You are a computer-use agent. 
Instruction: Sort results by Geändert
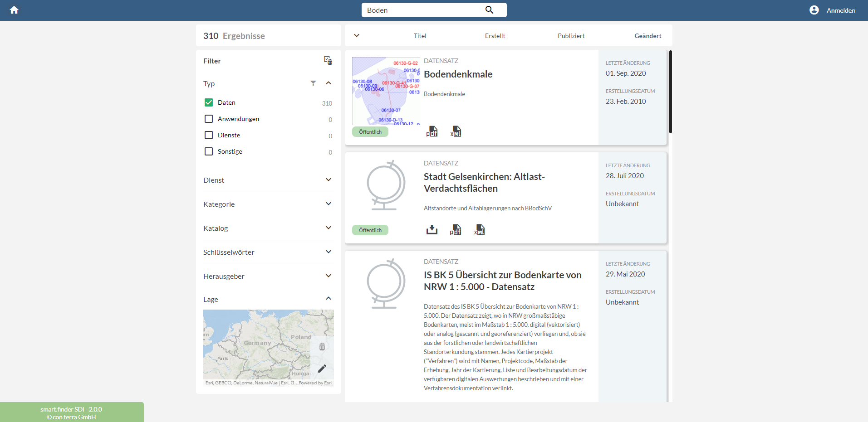pyautogui.click(x=648, y=36)
